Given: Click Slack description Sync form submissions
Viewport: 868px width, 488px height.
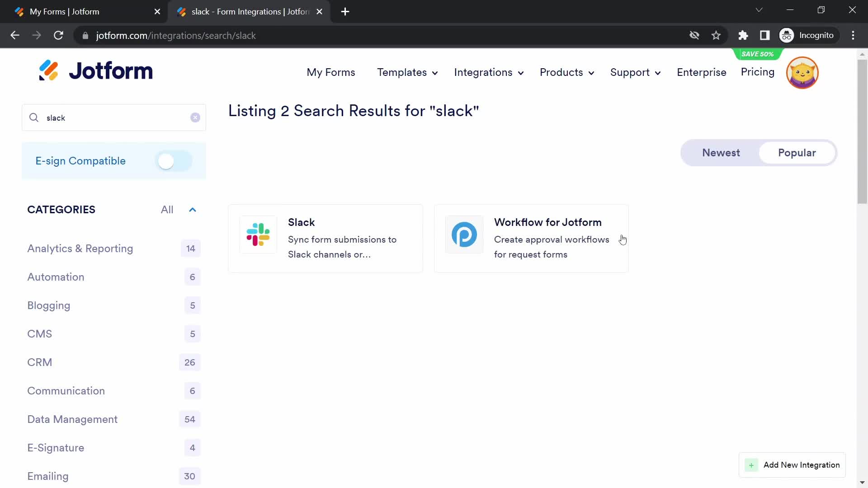Looking at the screenshot, I should click(342, 247).
